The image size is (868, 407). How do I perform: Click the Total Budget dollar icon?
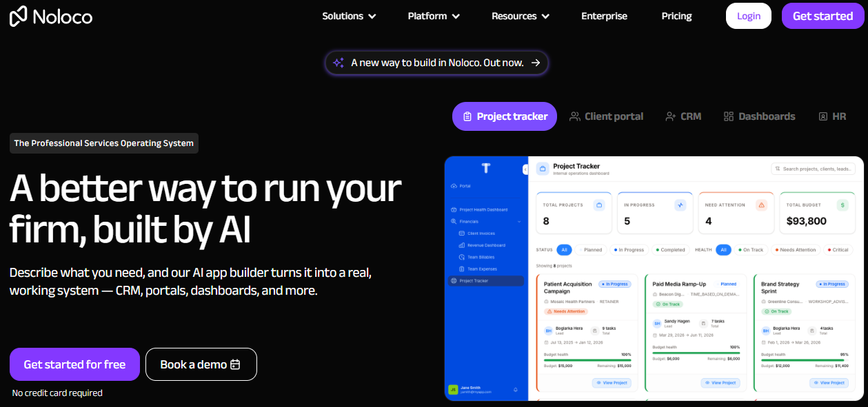(842, 205)
